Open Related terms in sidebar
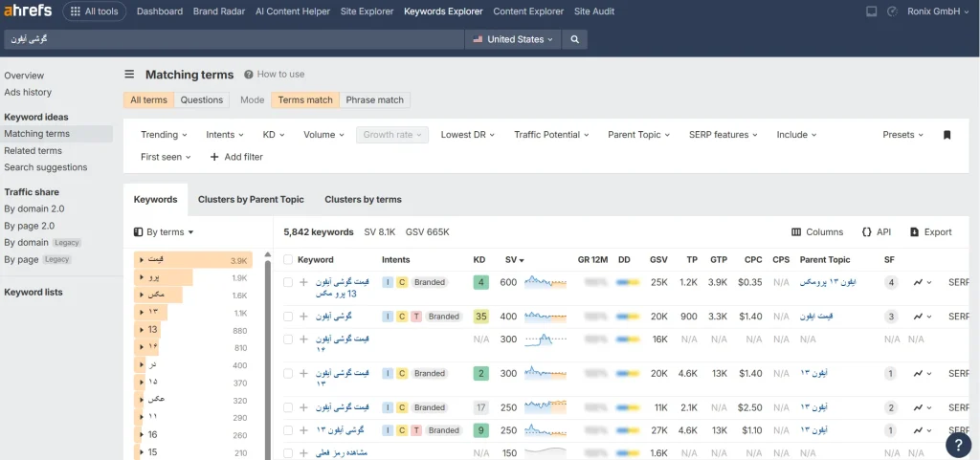Viewport: 980px width, 460px height. pyautogui.click(x=33, y=150)
